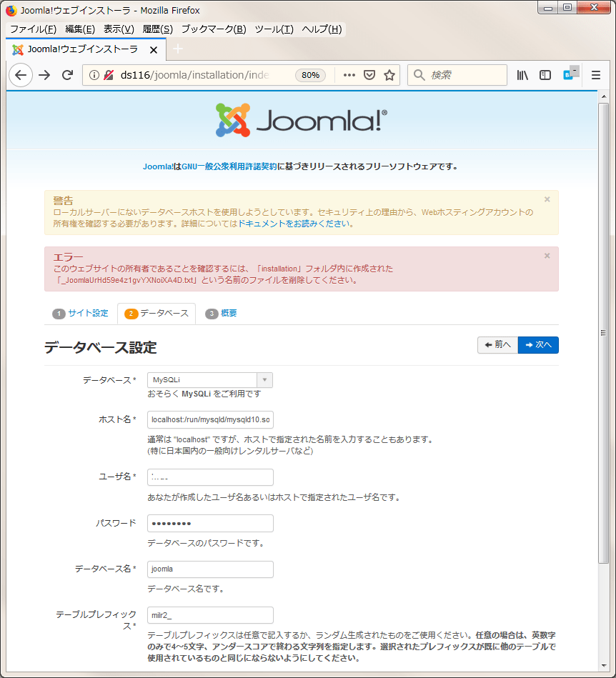
Task: Select step 2 データベース tab
Action: pyautogui.click(x=157, y=314)
